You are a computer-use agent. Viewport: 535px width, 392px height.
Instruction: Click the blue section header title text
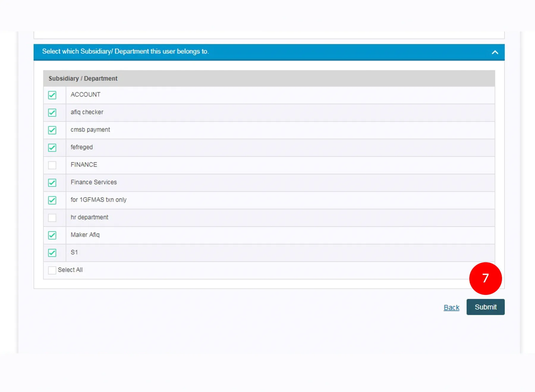[x=125, y=51]
